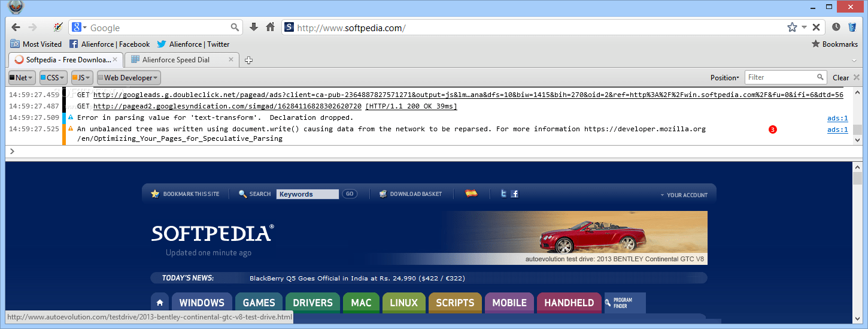Screen dimensions: 868x329
Task: Open the History clock icon
Action: [836, 28]
